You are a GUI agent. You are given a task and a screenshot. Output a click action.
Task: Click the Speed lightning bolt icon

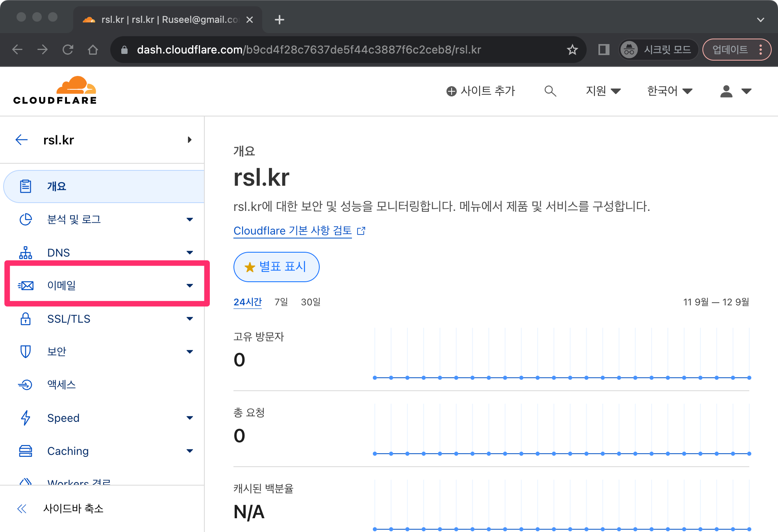26,417
